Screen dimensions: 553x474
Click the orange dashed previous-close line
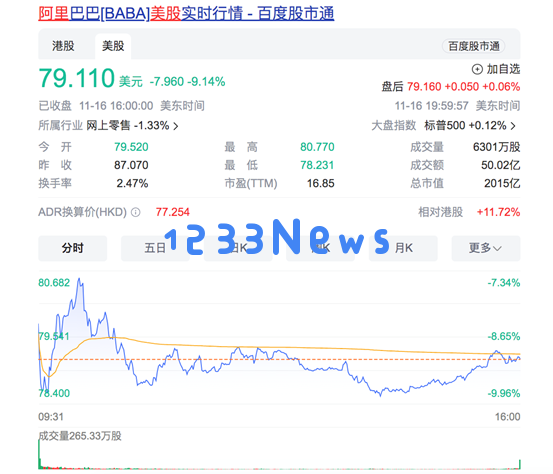(279, 359)
